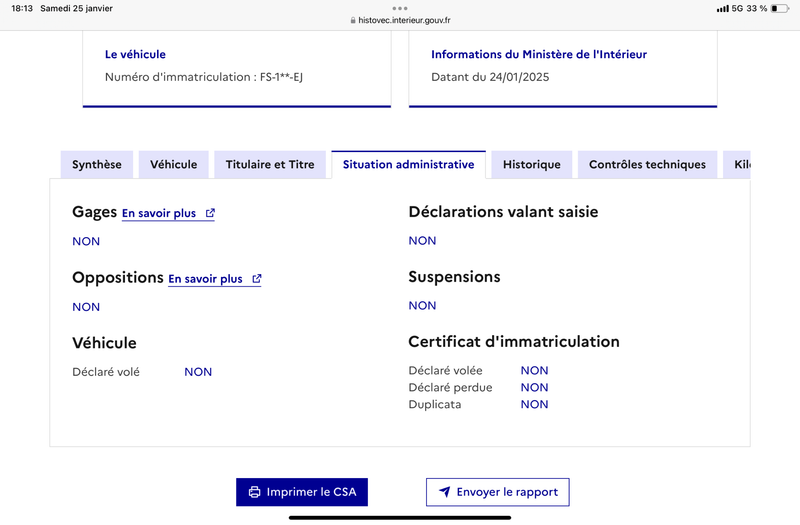The width and height of the screenshot is (800, 525).
Task: Click the Imprimer le CSA button
Action: tap(302, 492)
